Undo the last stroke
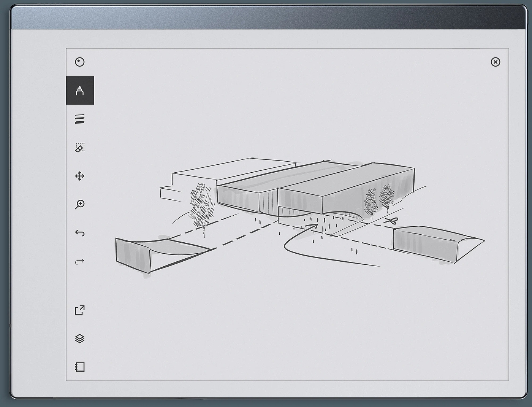Viewport: 532px width, 407px height. 80,233
